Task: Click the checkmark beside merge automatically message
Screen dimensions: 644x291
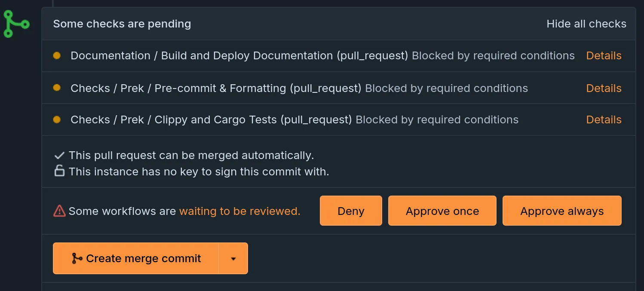Action: tap(59, 155)
